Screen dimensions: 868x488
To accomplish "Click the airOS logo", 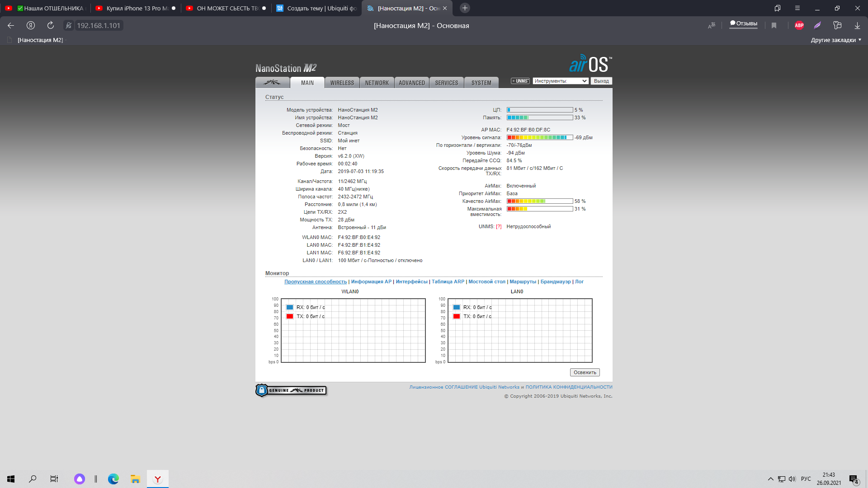I will point(590,64).
